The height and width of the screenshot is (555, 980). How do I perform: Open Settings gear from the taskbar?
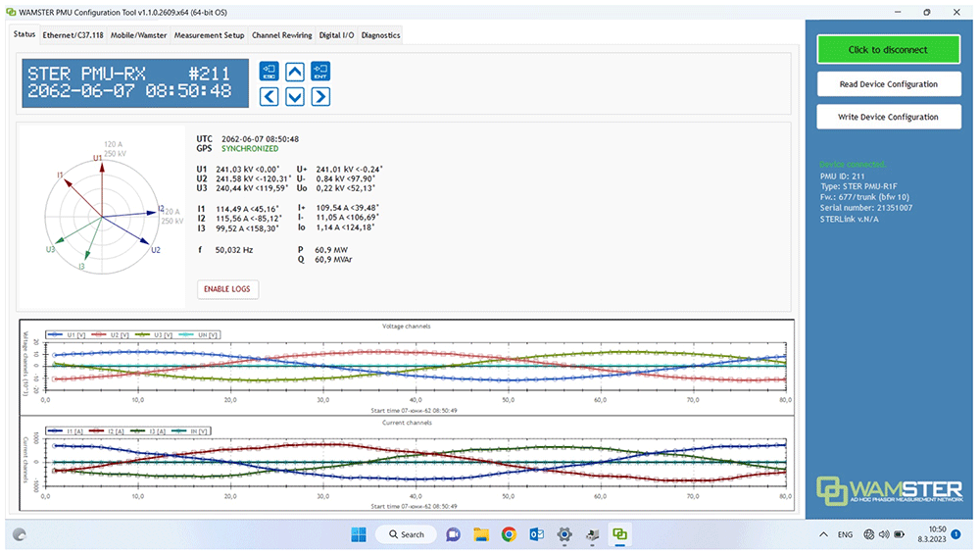564,534
